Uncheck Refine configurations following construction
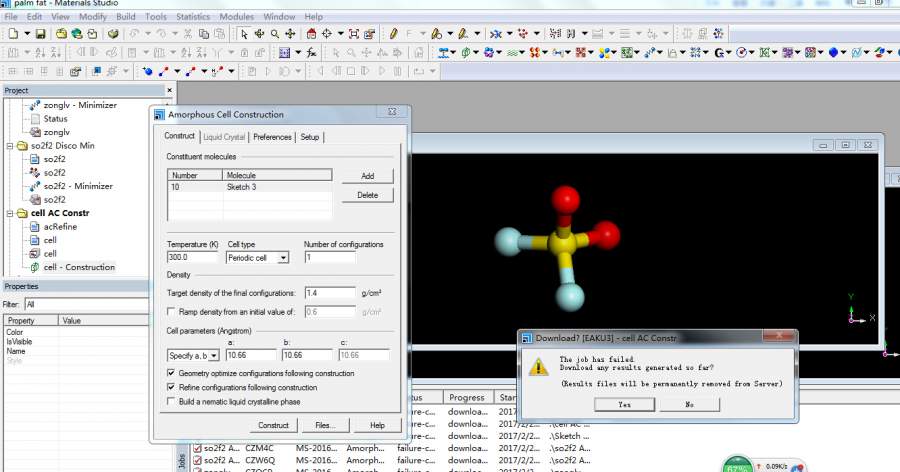The height and width of the screenshot is (472, 900). [x=171, y=387]
